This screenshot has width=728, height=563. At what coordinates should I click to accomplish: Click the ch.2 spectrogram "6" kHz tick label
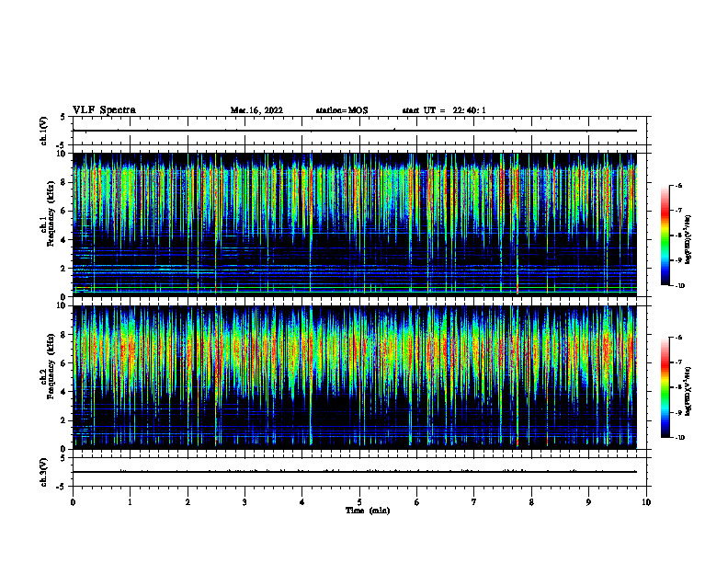coord(63,363)
